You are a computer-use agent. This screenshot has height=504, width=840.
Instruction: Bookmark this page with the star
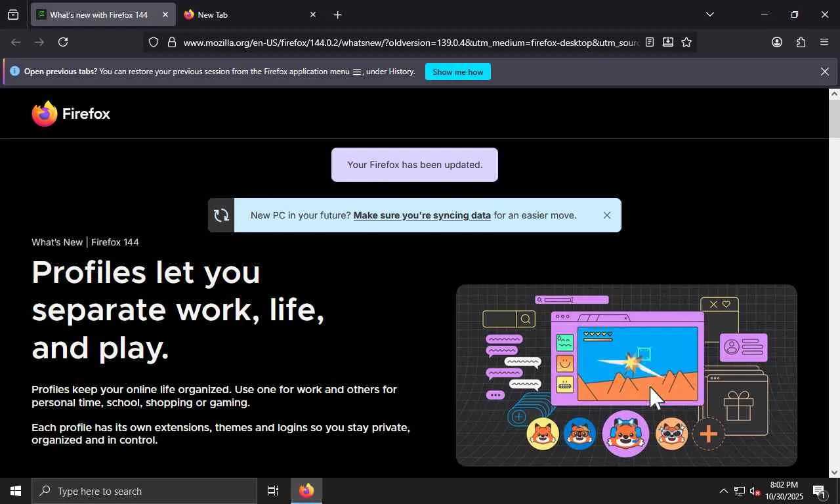click(686, 42)
